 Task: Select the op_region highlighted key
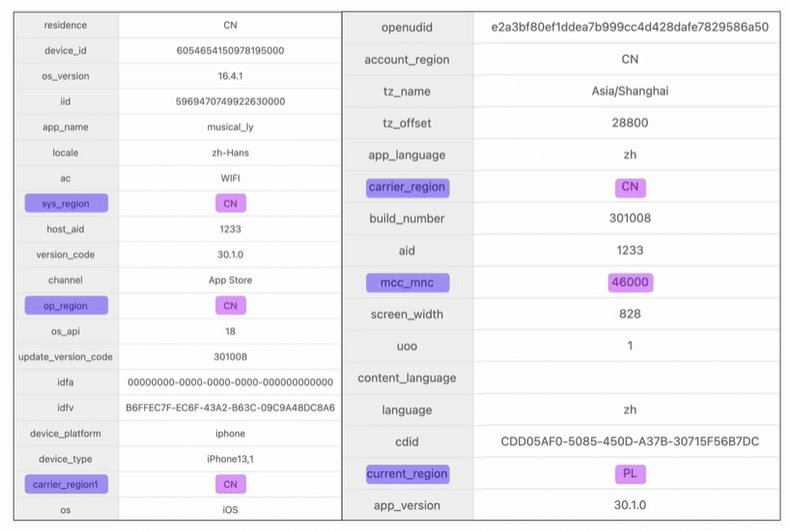click(x=66, y=305)
